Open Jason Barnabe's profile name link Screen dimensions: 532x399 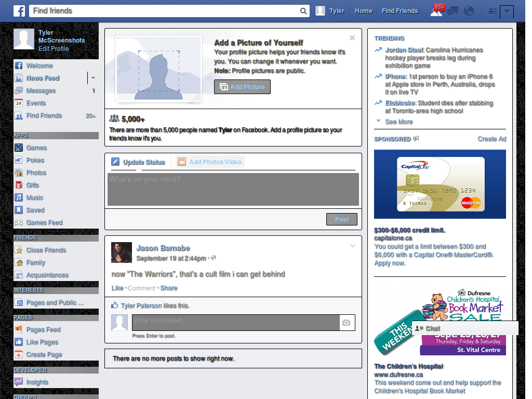163,248
